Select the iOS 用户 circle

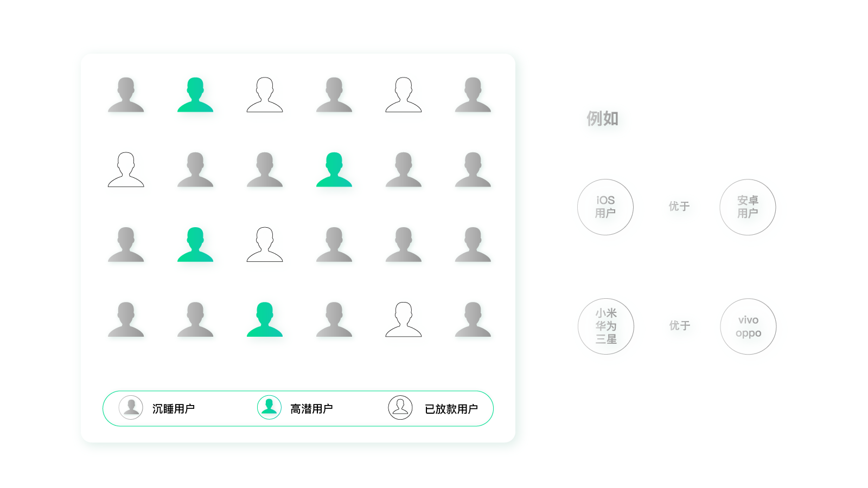click(605, 207)
